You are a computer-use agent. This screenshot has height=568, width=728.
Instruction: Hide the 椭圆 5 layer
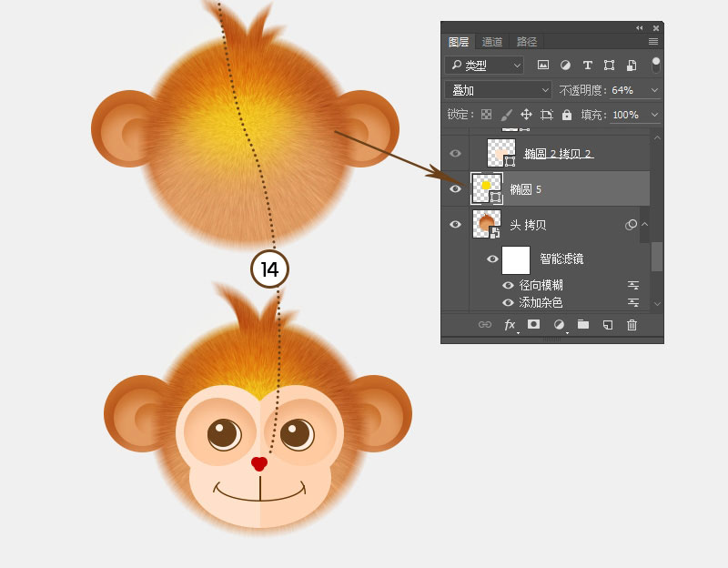[x=455, y=188]
